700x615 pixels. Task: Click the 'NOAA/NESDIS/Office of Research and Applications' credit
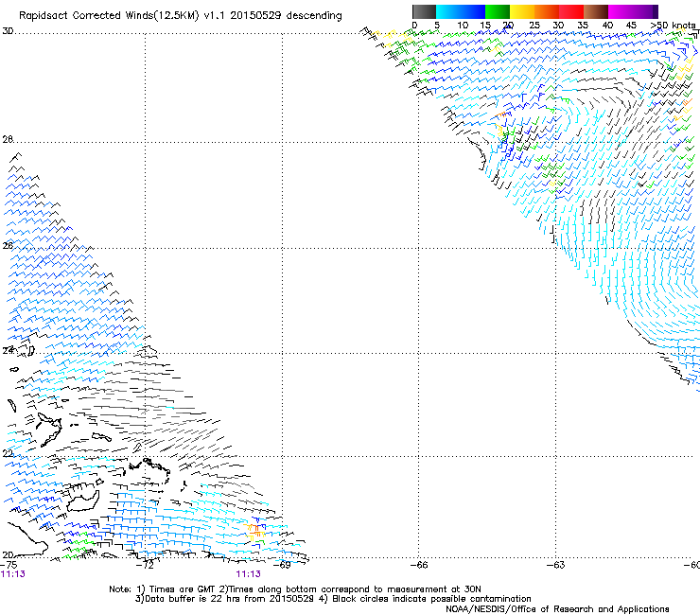pyautogui.click(x=557, y=609)
